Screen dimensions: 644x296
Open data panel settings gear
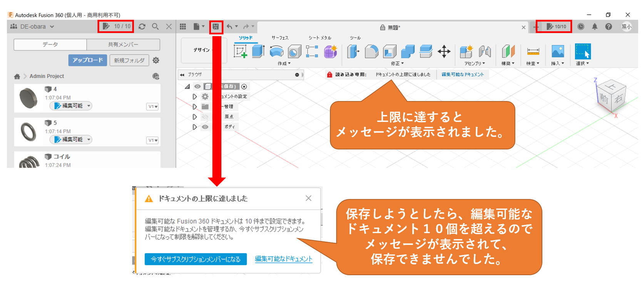coord(156,61)
